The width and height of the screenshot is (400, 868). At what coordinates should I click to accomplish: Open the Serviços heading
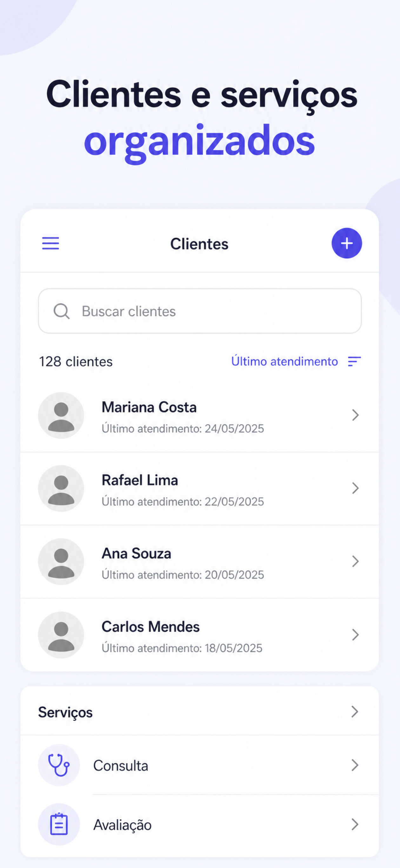(x=65, y=712)
